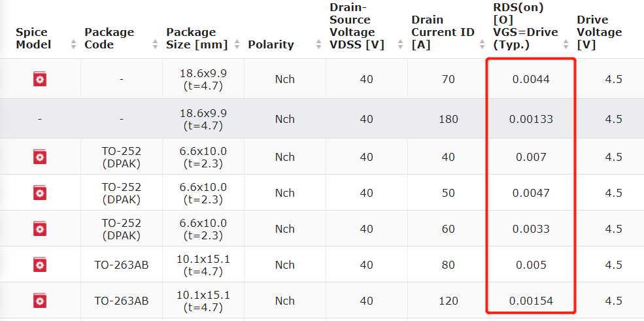The image size is (644, 321).
Task: Sort by Package Code column arrows
Action: [x=155, y=44]
